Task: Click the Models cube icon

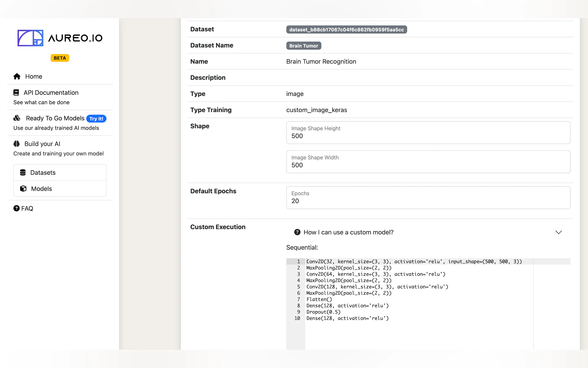Action: (x=23, y=189)
